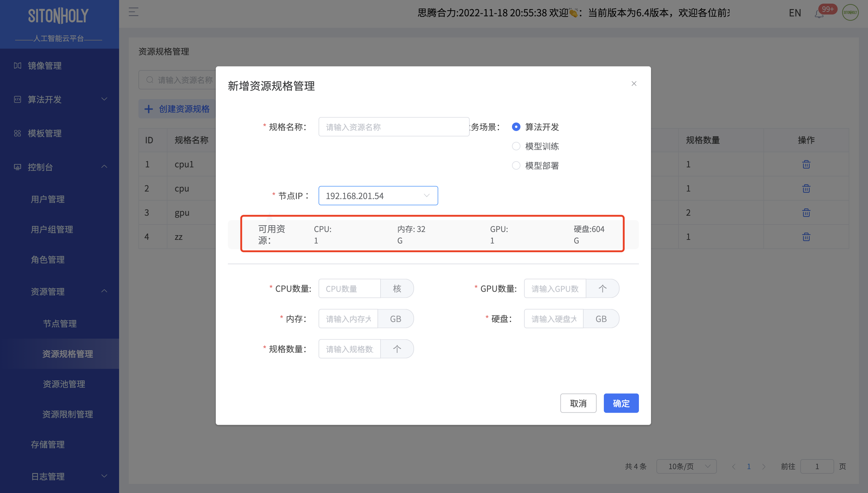Focus the 规格名称 input field
This screenshot has width=868, height=493.
point(394,127)
